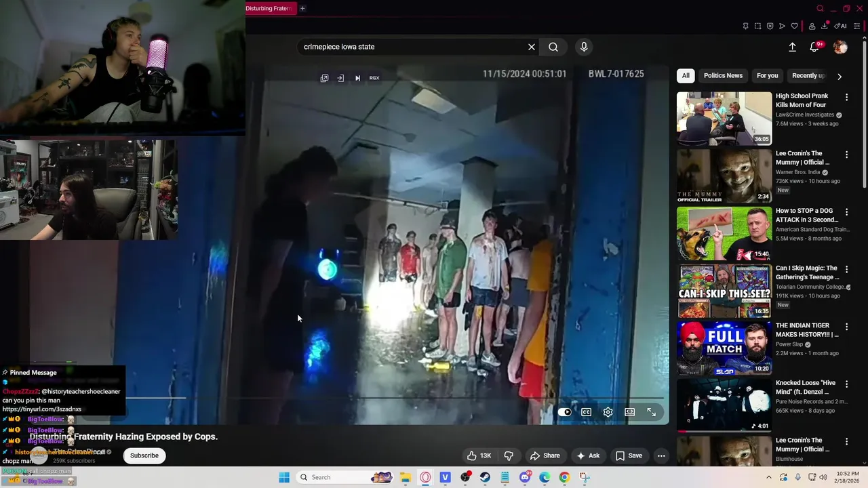
Task: Open the Knocked Loose Hive Mind title
Action: pyautogui.click(x=807, y=388)
